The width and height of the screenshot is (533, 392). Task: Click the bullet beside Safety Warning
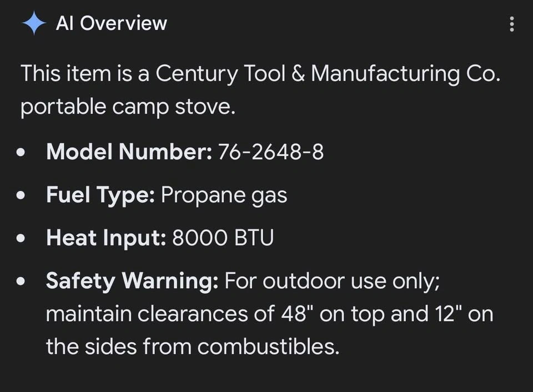coord(22,282)
